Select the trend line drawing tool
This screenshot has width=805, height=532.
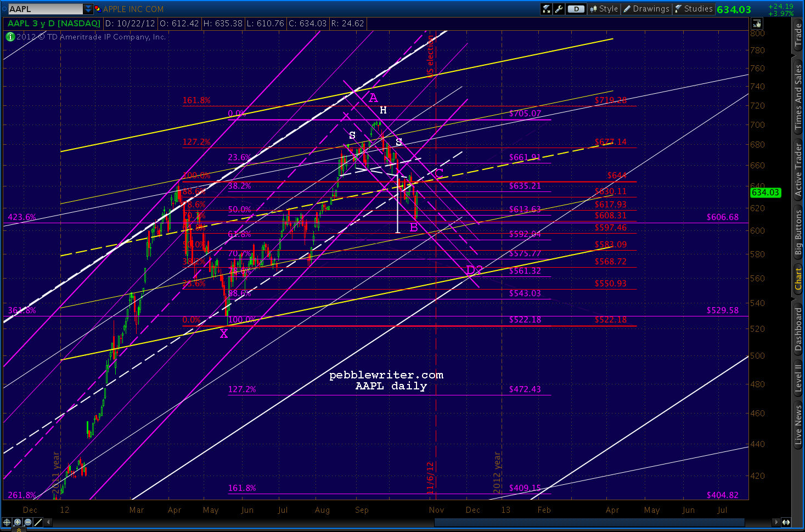pyautogui.click(x=38, y=522)
